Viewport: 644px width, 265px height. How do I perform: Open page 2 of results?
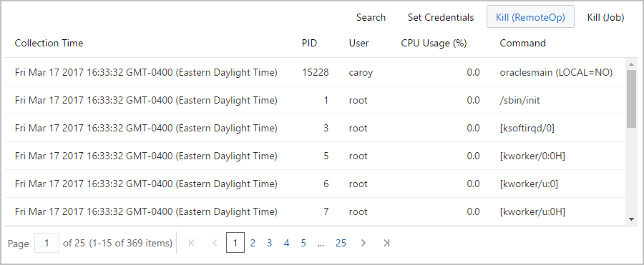point(253,244)
